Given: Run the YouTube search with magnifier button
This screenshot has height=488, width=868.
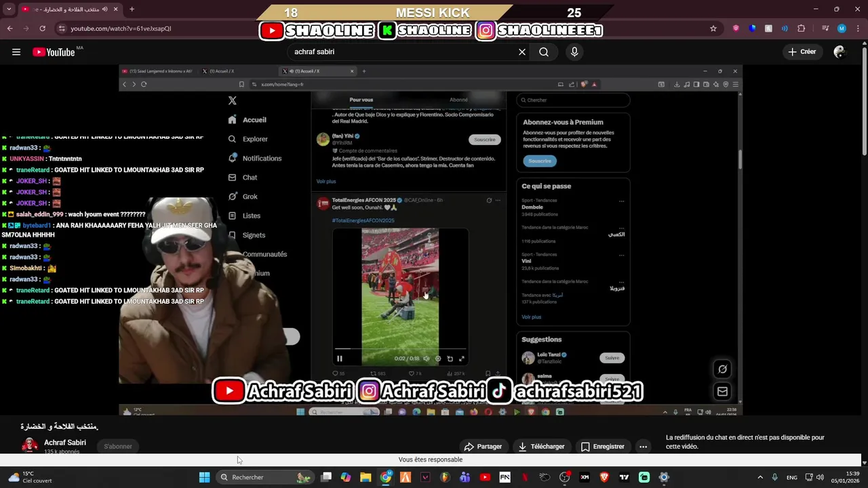Looking at the screenshot, I should click(x=544, y=52).
